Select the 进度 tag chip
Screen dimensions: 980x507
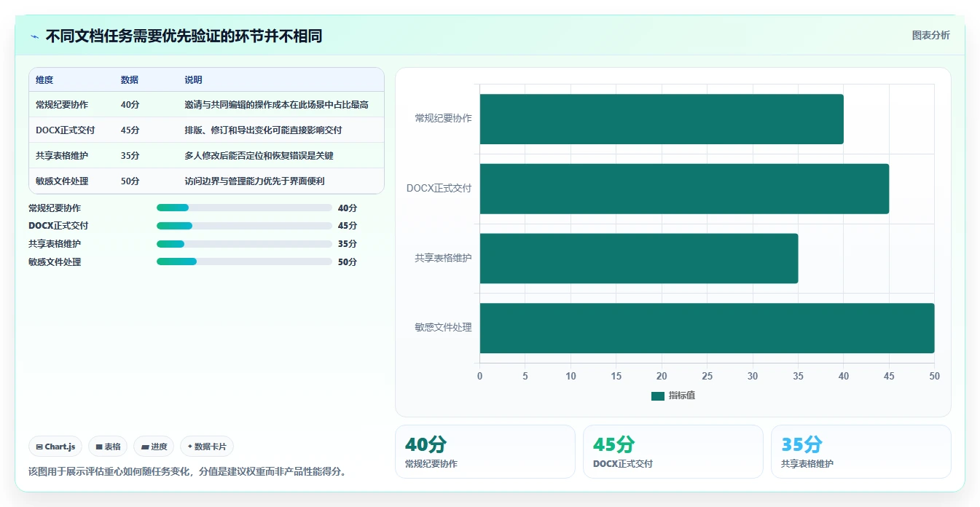coord(154,447)
